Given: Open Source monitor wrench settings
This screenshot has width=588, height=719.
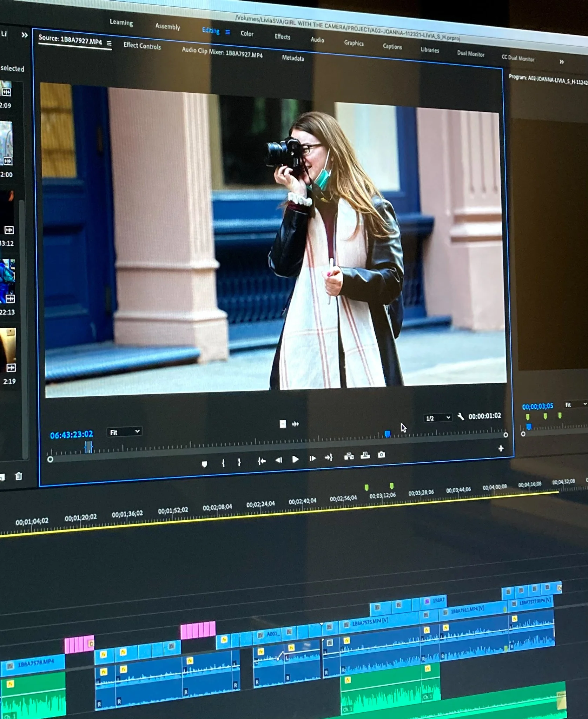Looking at the screenshot, I should click(461, 417).
